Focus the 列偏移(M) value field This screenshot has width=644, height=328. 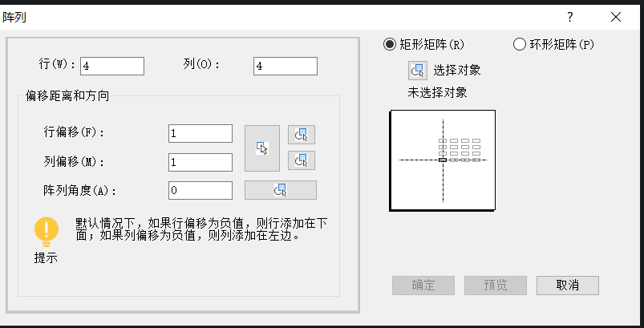(x=200, y=162)
